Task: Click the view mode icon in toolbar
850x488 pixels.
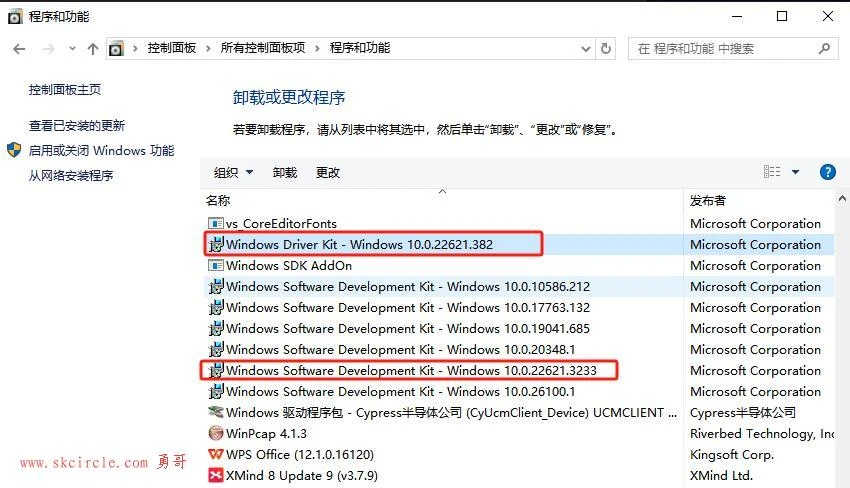Action: [x=772, y=172]
